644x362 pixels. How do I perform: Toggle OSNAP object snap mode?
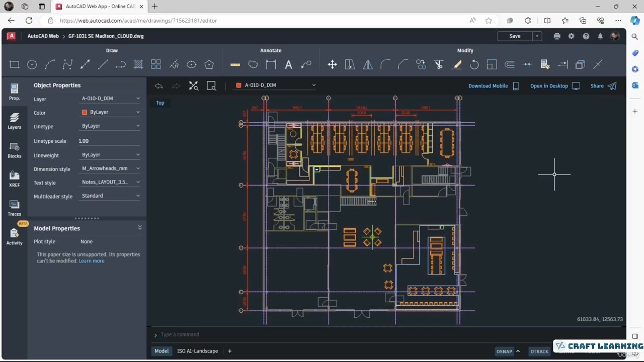point(504,351)
